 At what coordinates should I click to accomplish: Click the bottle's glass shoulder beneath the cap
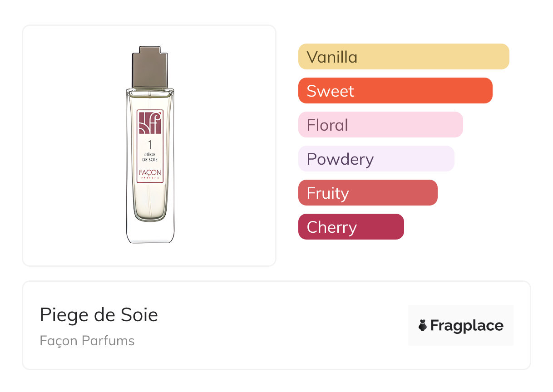(x=150, y=92)
